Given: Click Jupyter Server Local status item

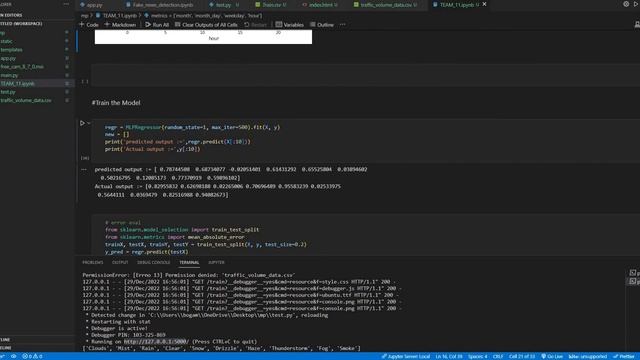Looking at the screenshot, I should coord(406,356).
